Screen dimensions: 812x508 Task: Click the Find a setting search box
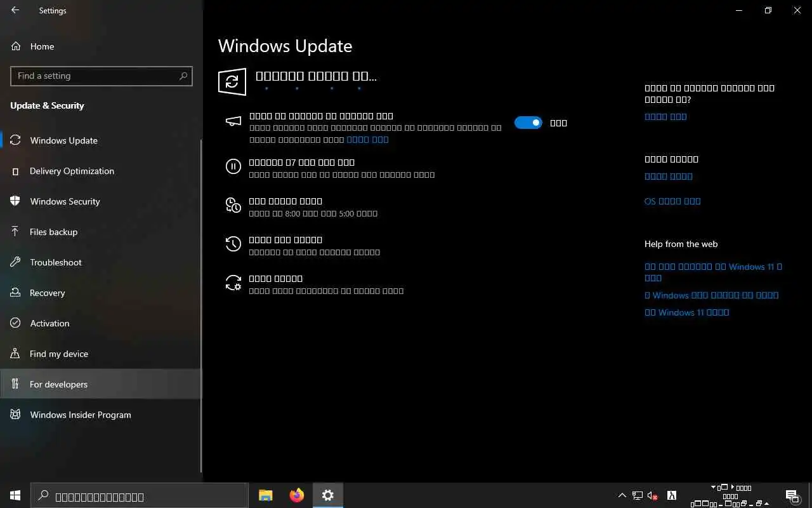101,76
